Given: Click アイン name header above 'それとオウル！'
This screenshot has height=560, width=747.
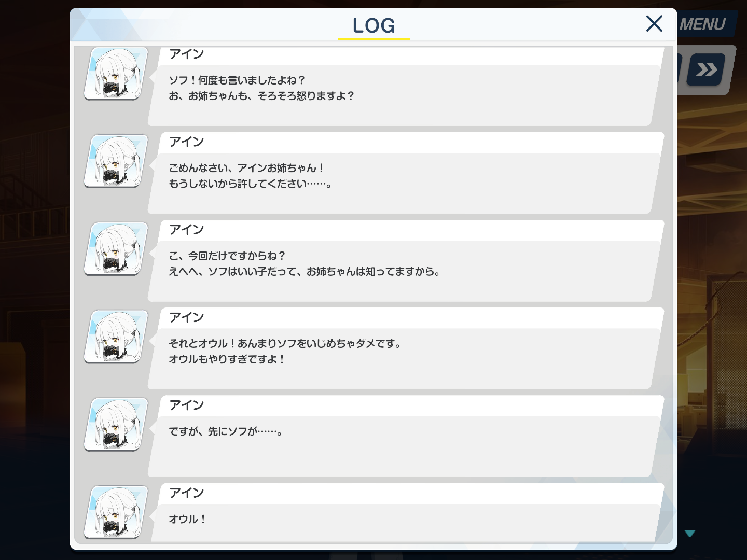Looking at the screenshot, I should (x=187, y=317).
